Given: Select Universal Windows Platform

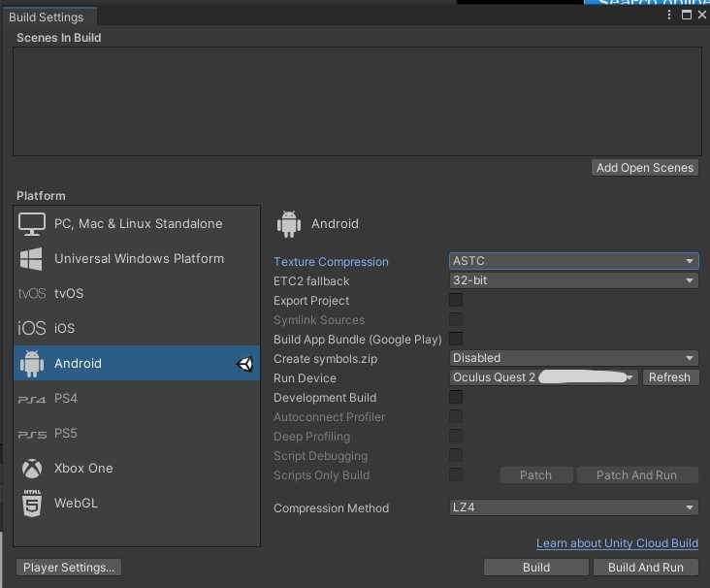Looking at the screenshot, I should tap(137, 259).
